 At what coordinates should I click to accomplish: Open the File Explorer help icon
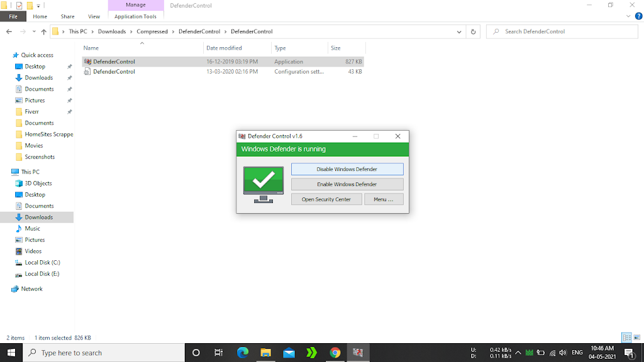pos(636,16)
